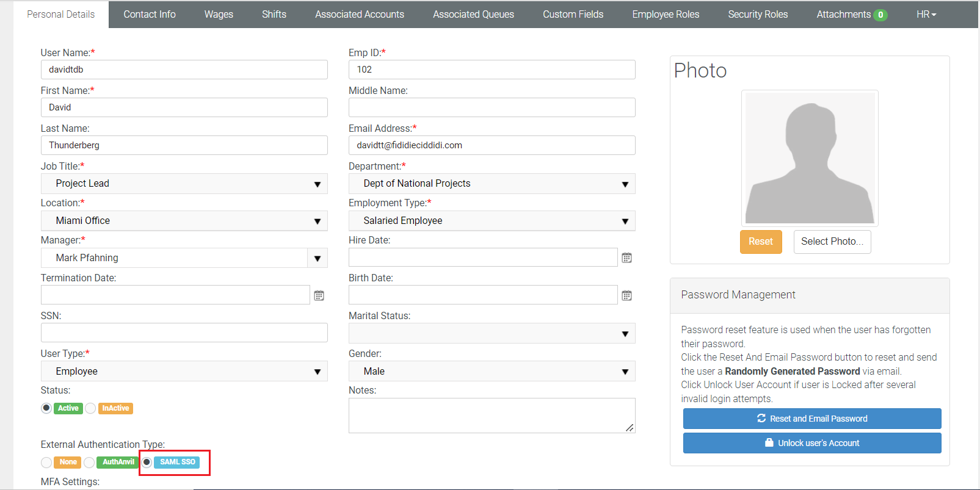
Task: Click the Emp ID input field
Action: (492, 70)
